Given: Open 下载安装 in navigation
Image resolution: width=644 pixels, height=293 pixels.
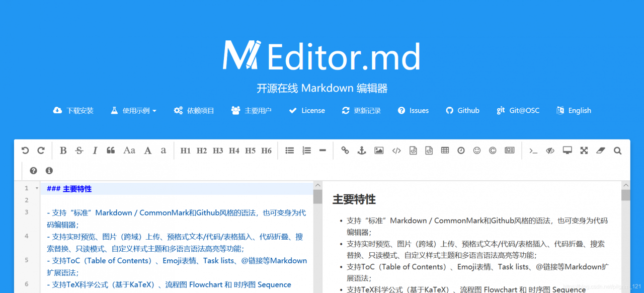Looking at the screenshot, I should coord(73,110).
